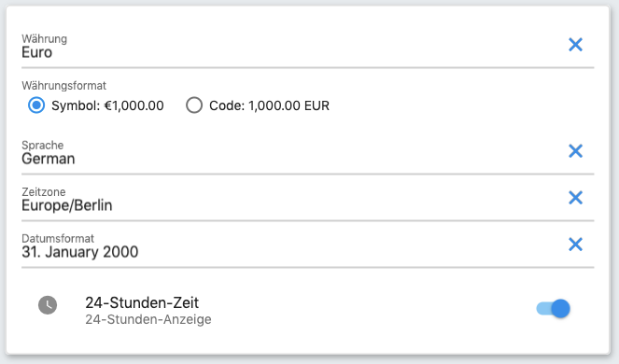
Task: Clear the Währung Euro selection
Action: pos(575,45)
